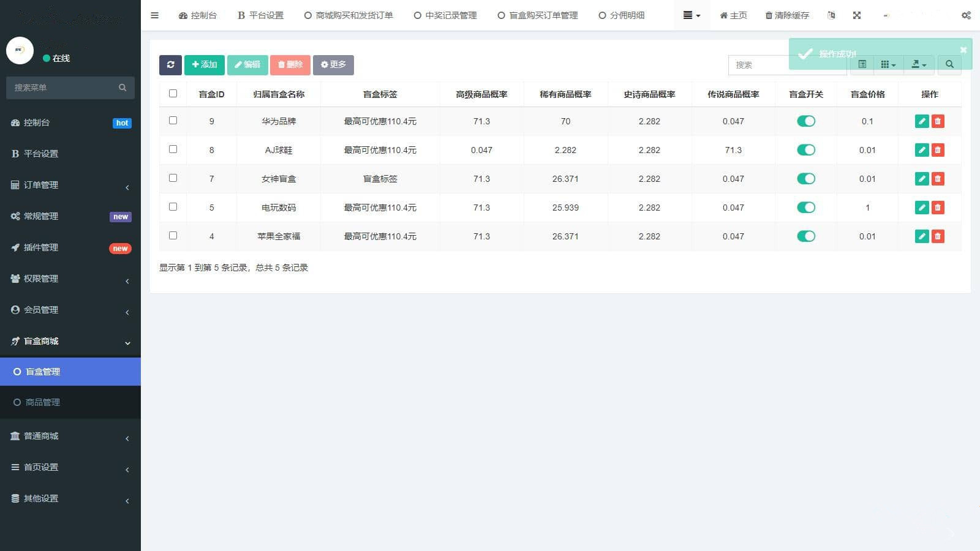Click the 搜索菜单 sidebar search field

point(70,88)
